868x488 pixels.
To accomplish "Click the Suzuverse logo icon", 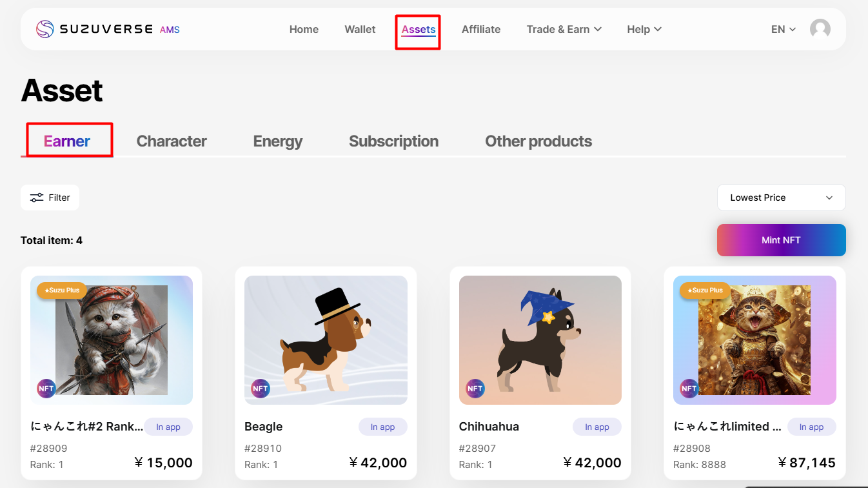I will [44, 29].
